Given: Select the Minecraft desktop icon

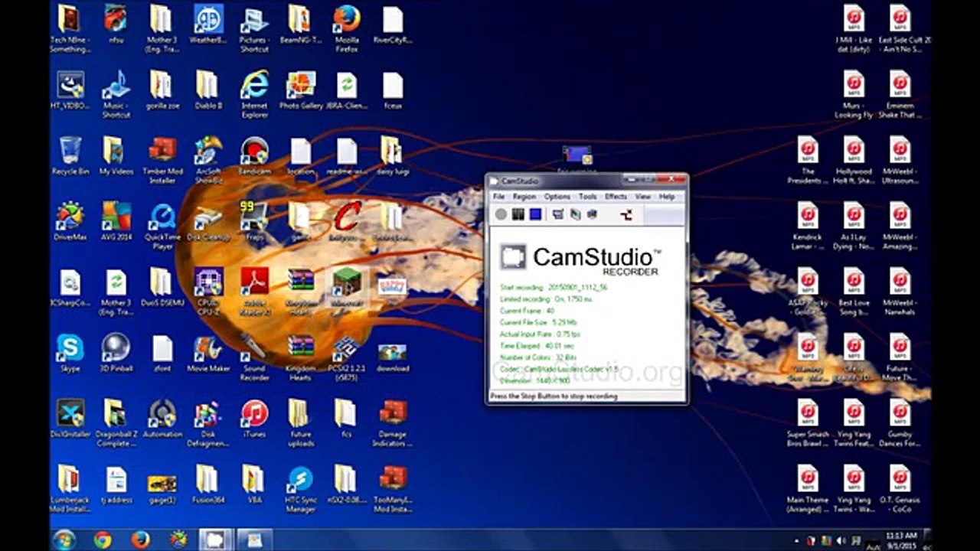Looking at the screenshot, I should (347, 288).
